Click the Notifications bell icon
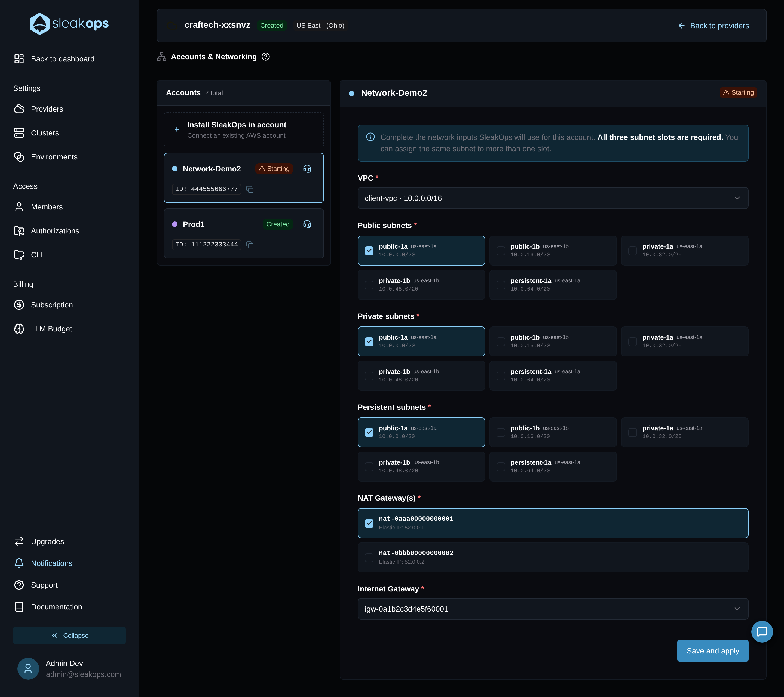 pyautogui.click(x=19, y=563)
